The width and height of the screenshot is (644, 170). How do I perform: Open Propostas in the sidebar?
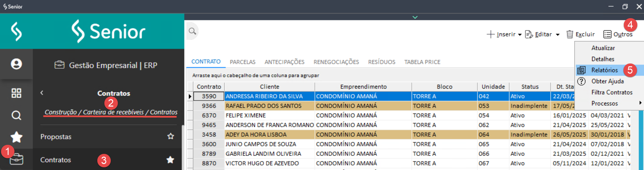coord(56,137)
